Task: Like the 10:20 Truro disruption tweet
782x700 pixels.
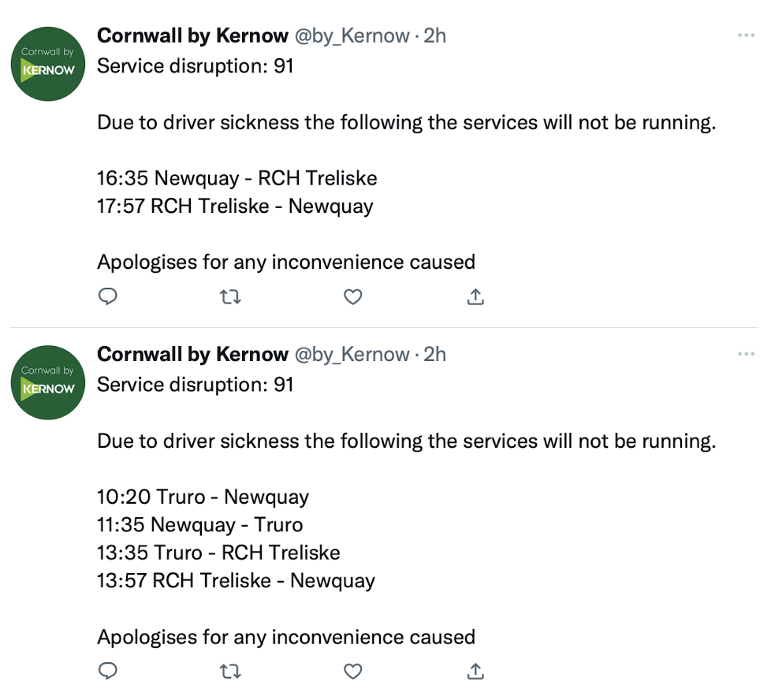Action: [353, 671]
